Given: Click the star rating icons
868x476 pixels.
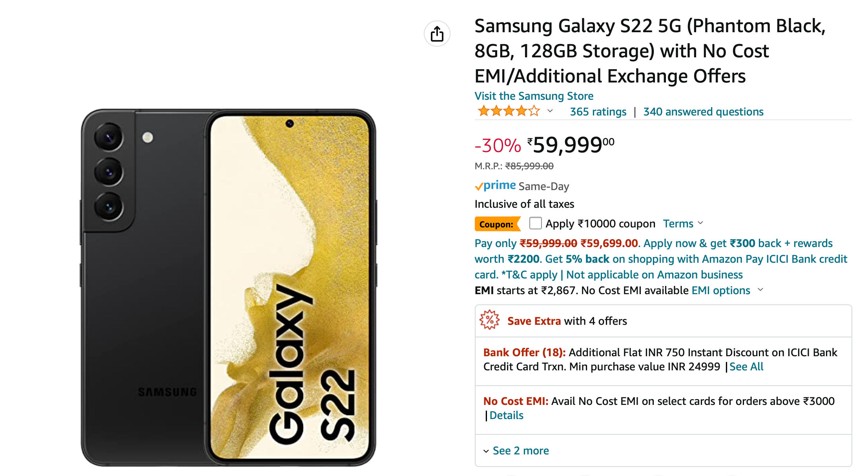Looking at the screenshot, I should coord(509,112).
